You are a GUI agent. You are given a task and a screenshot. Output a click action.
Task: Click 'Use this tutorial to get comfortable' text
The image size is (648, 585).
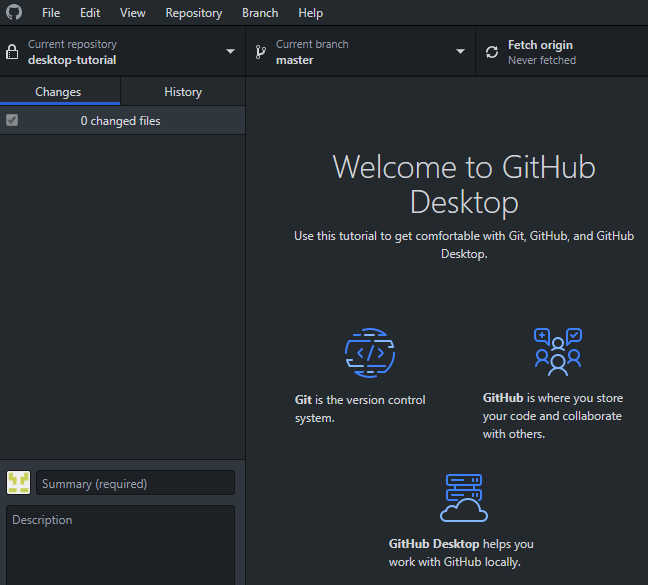tap(464, 245)
